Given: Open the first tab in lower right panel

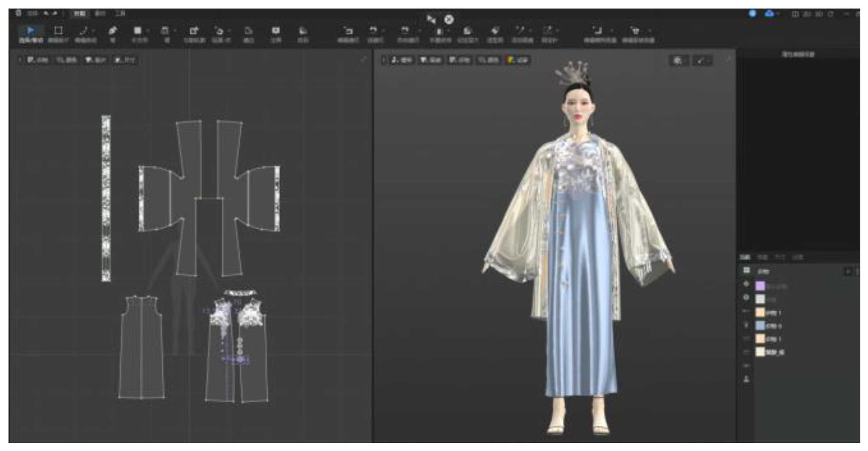Looking at the screenshot, I should tap(745, 257).
